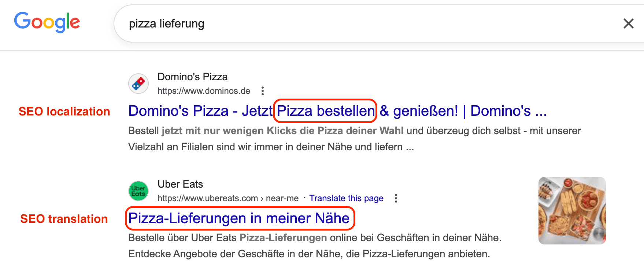Click the circled "Pizza bestellen" phrase in the title
Viewport: 644px width, 280px height.
pos(325,111)
